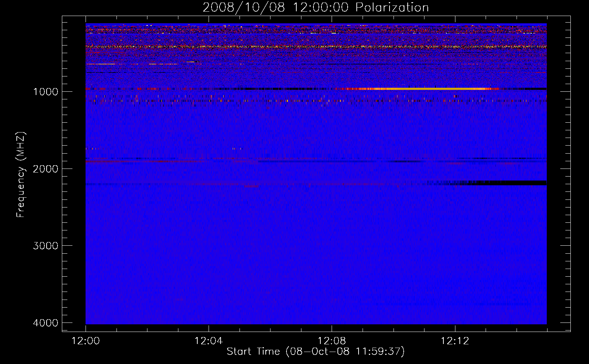Click the plot title '2008/10/08 12:00:00 Polarization'

(316, 8)
